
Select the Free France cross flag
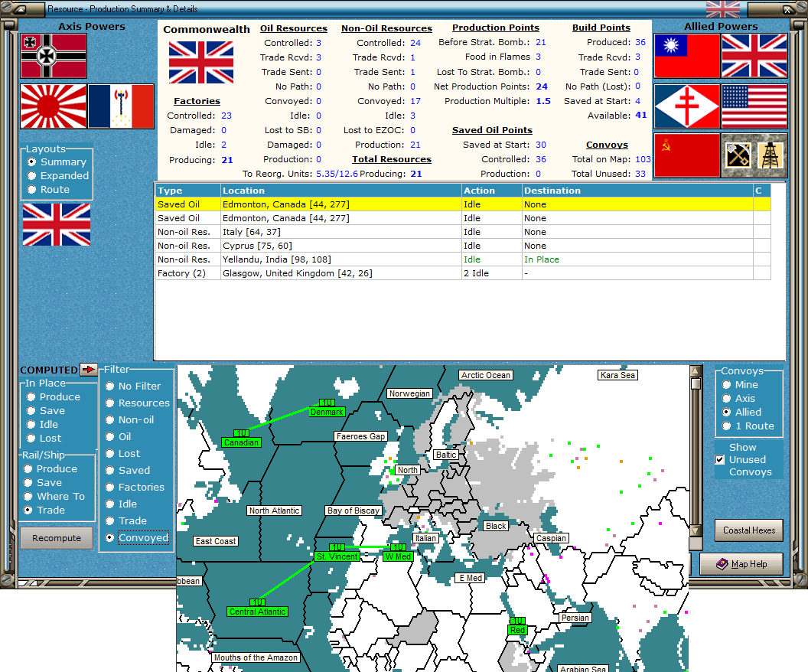point(687,106)
